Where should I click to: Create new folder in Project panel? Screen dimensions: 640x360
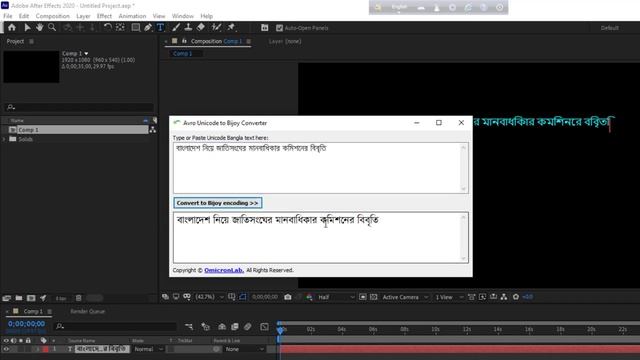pos(19,298)
